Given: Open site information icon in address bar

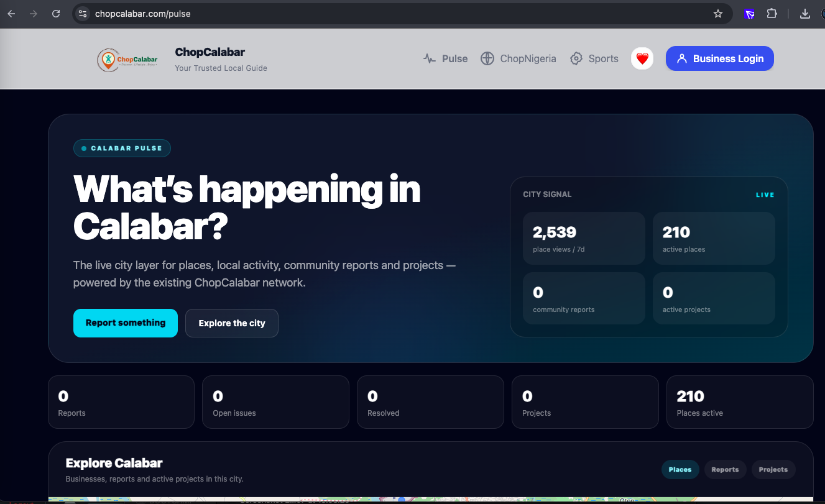Looking at the screenshot, I should (x=83, y=14).
